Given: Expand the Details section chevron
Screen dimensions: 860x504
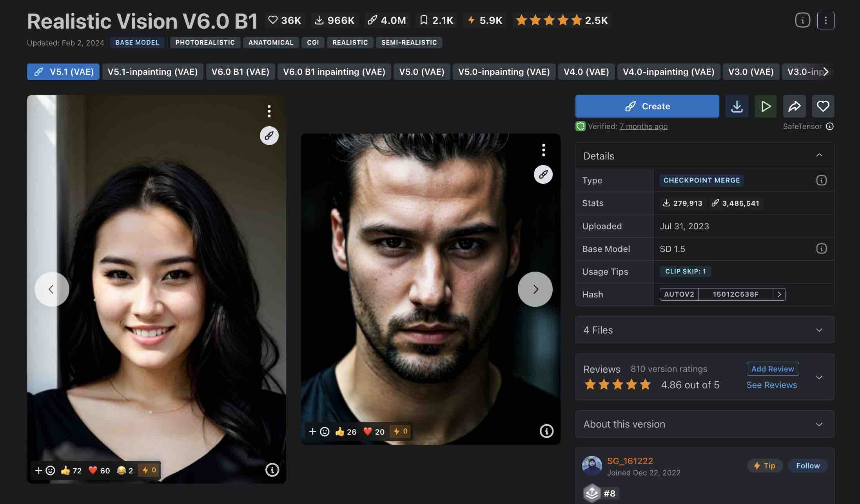Looking at the screenshot, I should coord(819,155).
